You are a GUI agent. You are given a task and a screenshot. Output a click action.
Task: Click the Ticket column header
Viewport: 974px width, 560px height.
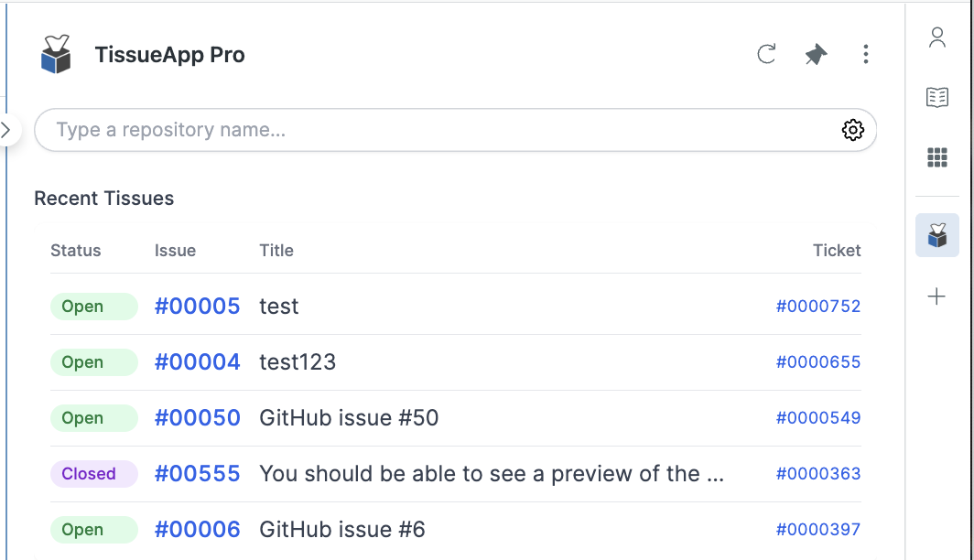[x=837, y=250]
